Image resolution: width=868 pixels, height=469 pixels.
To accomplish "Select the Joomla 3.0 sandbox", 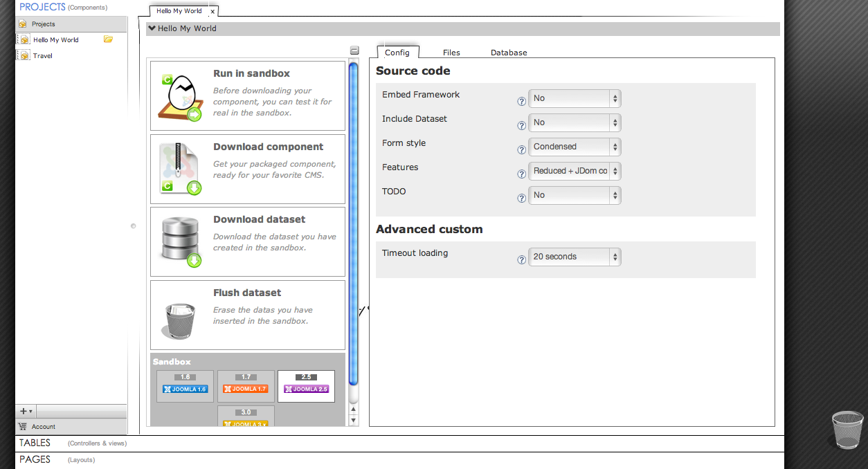I will [x=246, y=416].
